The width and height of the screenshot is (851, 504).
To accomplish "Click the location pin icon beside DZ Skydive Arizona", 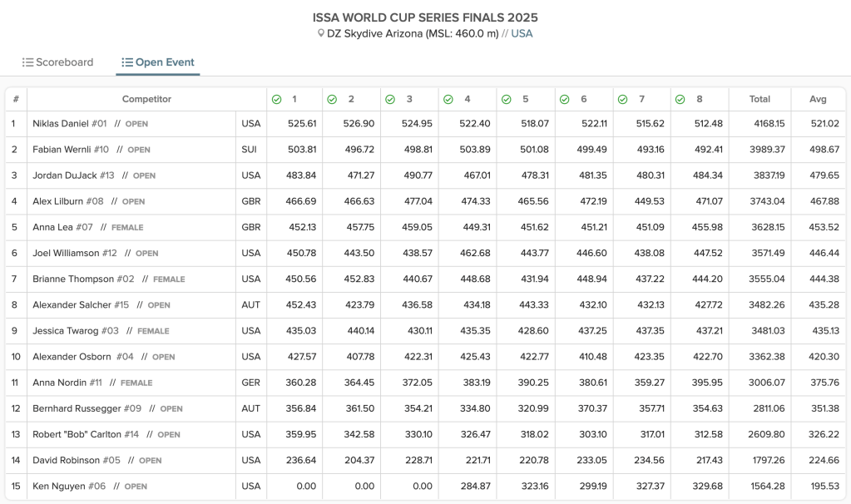I will point(321,34).
